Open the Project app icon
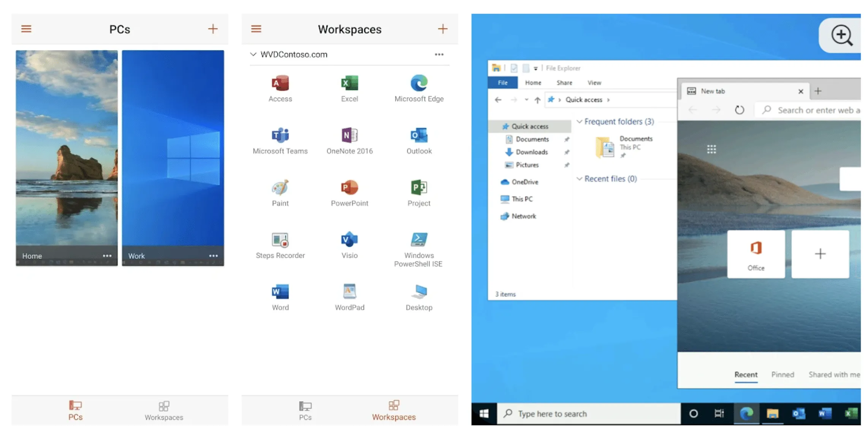Image resolution: width=868 pixels, height=432 pixels. 419,193
